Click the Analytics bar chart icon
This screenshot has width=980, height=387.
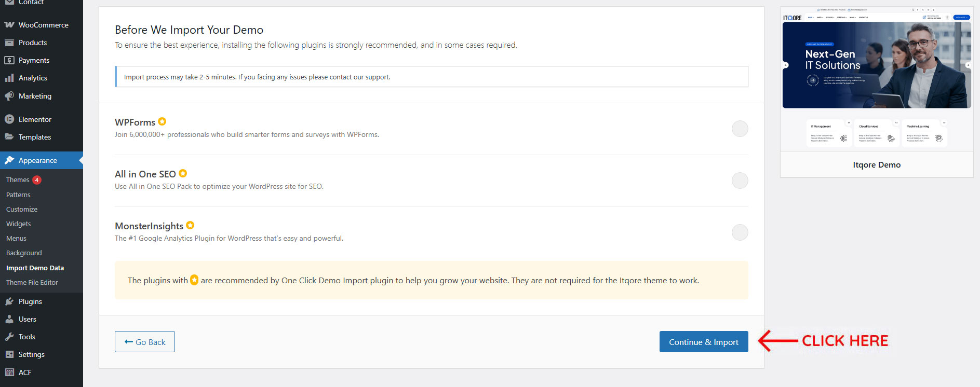[x=9, y=78]
